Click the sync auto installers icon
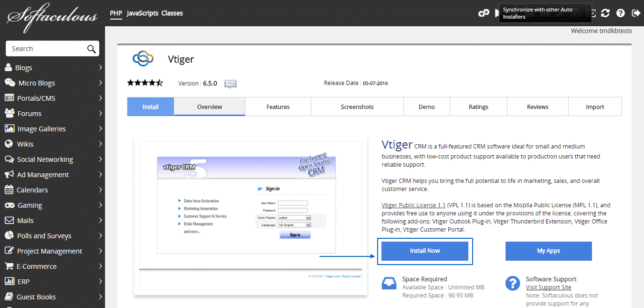This screenshot has width=644, height=308. coord(605,13)
